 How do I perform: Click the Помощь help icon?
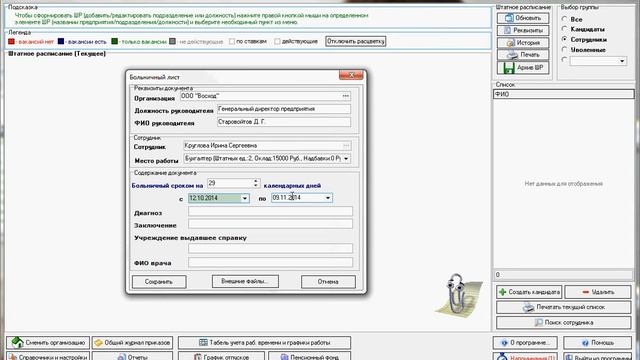tap(585, 343)
